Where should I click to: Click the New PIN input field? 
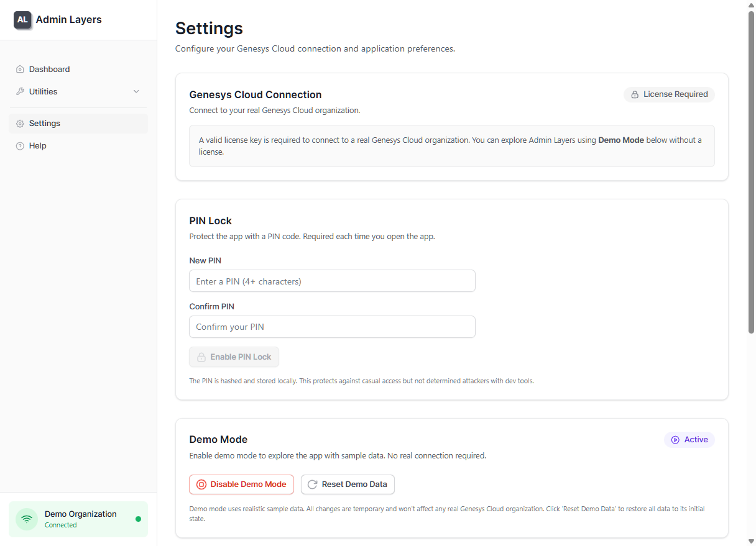[332, 281]
